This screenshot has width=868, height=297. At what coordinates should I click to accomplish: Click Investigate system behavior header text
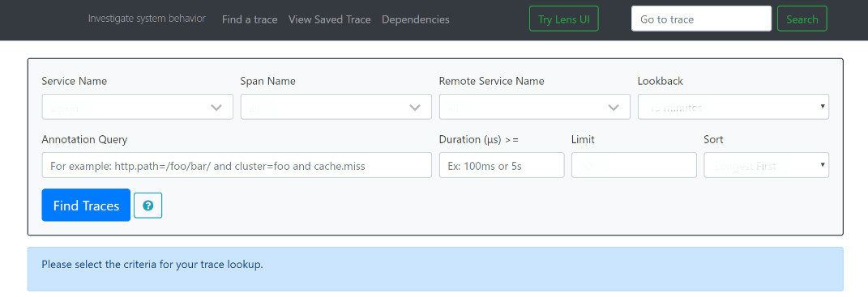[147, 19]
